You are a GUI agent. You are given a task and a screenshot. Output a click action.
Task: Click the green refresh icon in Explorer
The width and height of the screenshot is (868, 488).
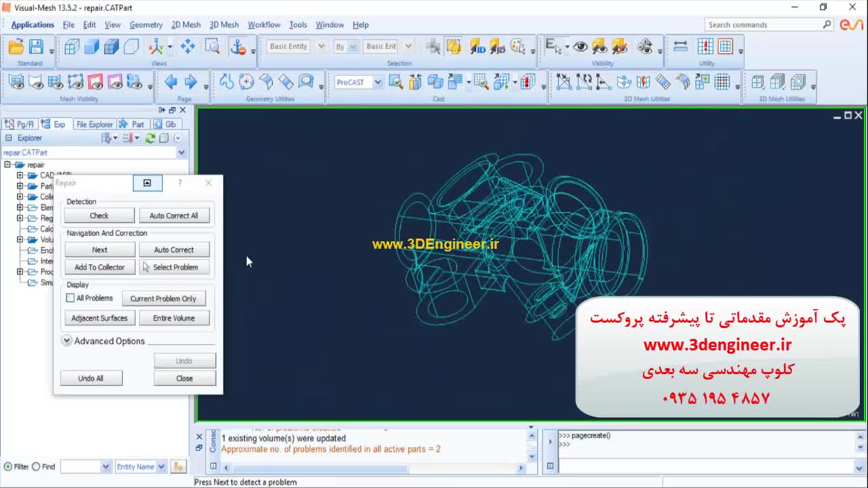coord(151,138)
